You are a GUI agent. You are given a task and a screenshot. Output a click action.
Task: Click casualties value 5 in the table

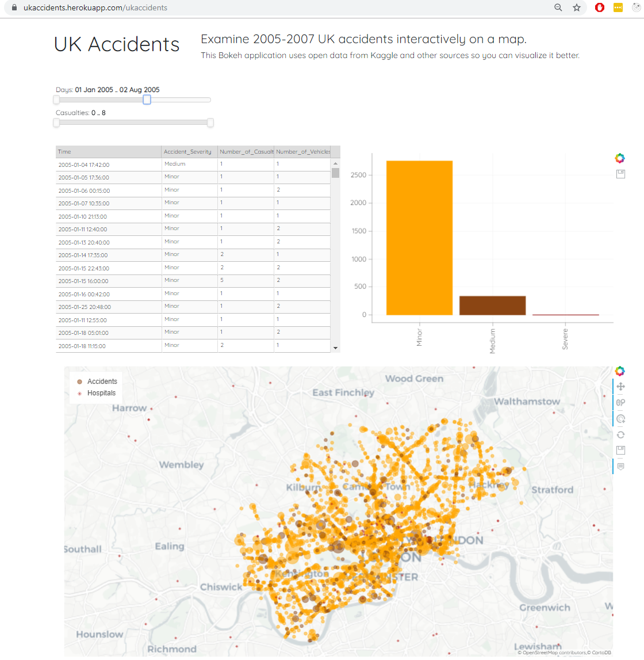pos(246,281)
